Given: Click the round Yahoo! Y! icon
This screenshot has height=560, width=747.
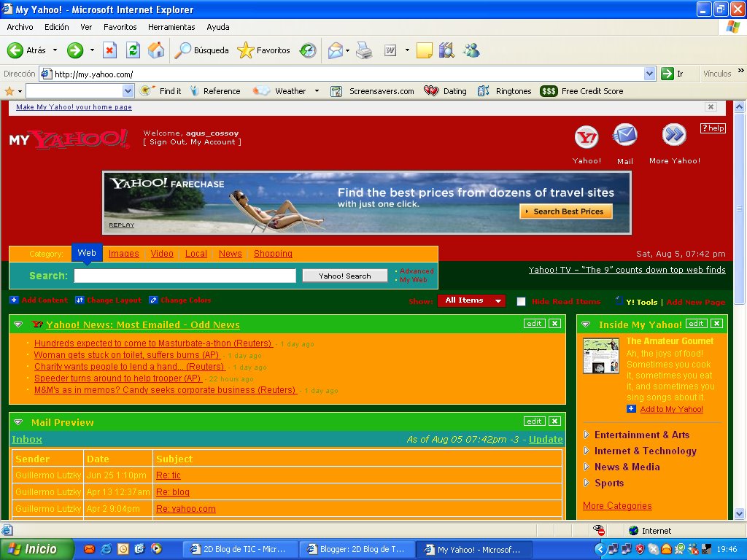Looking at the screenshot, I should [587, 138].
